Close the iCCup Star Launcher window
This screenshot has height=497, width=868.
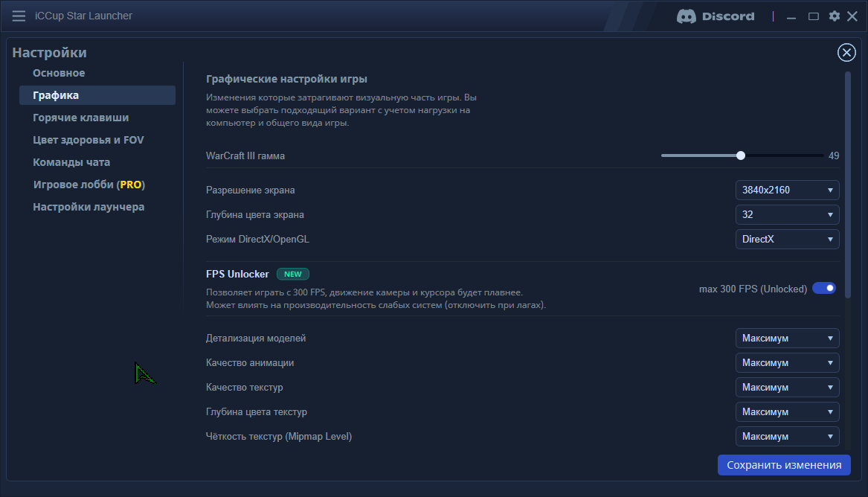point(852,16)
